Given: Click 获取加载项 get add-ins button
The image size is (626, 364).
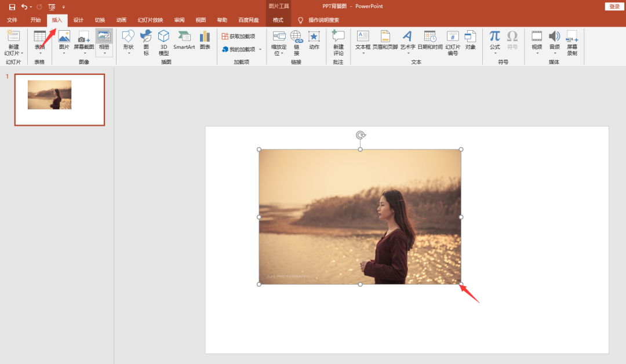Looking at the screenshot, I should pyautogui.click(x=238, y=37).
